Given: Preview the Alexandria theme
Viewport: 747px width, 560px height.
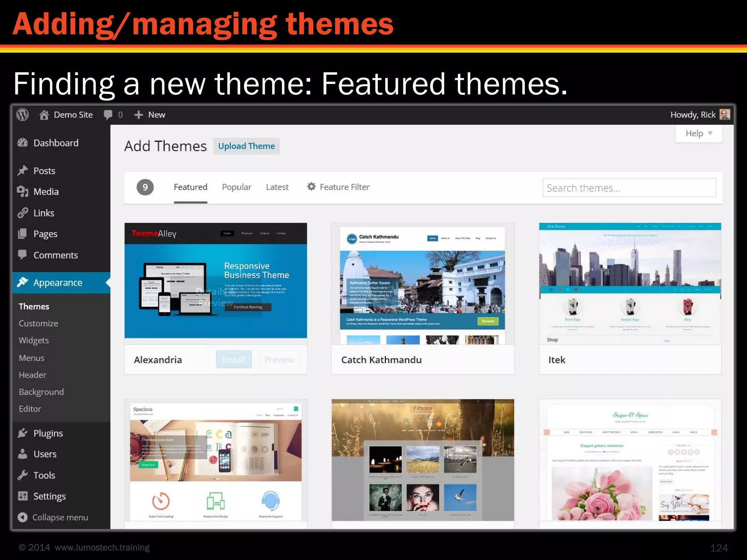Looking at the screenshot, I should coord(279,359).
